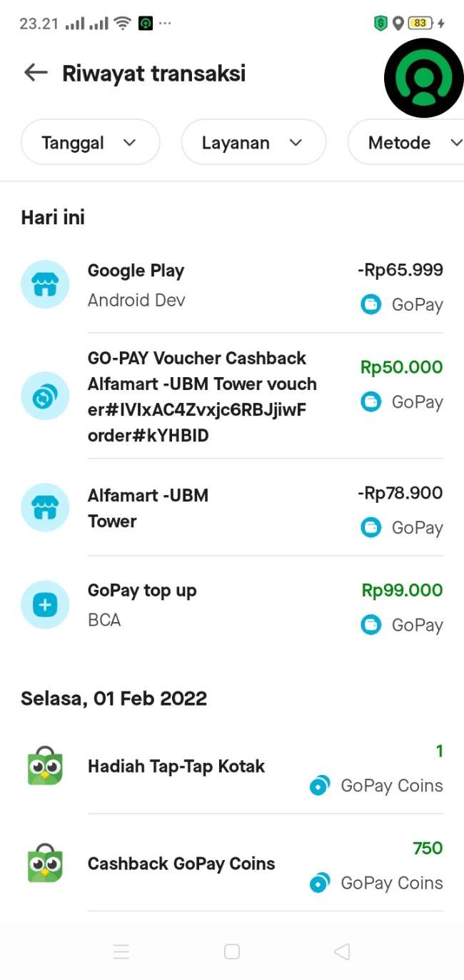Image resolution: width=464 pixels, height=980 pixels.
Task: Expand the Layanan filter dropdown
Action: pos(253,143)
